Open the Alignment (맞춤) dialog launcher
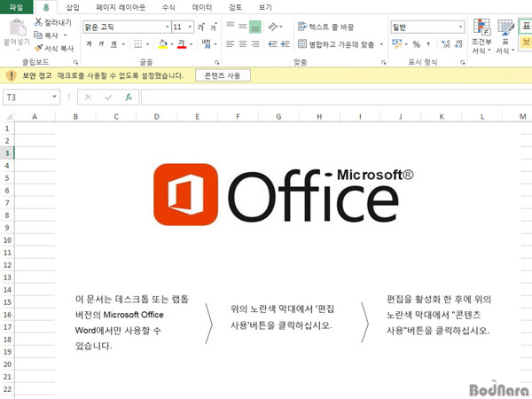This screenshot has height=399, width=532. (383, 62)
